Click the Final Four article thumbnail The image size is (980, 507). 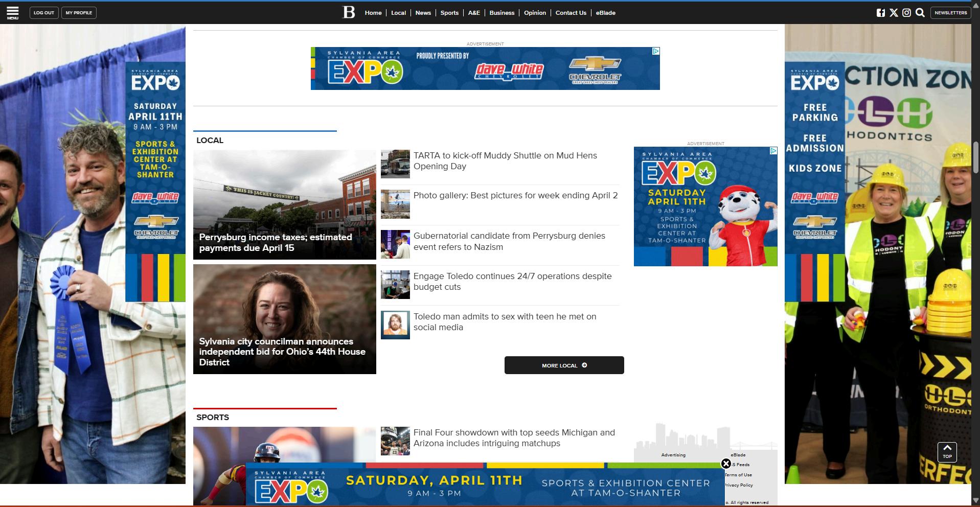(395, 441)
